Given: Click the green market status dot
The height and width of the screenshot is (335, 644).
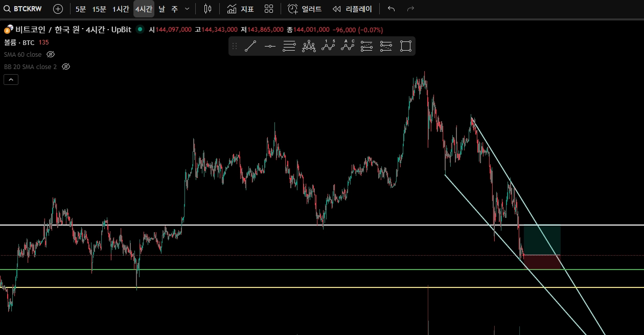Looking at the screenshot, I should coord(140,30).
